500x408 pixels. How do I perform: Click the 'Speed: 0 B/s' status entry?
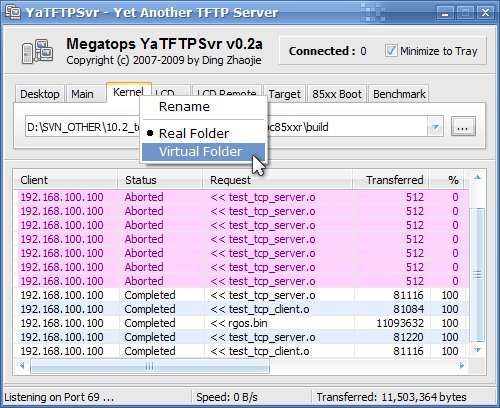coord(227,397)
